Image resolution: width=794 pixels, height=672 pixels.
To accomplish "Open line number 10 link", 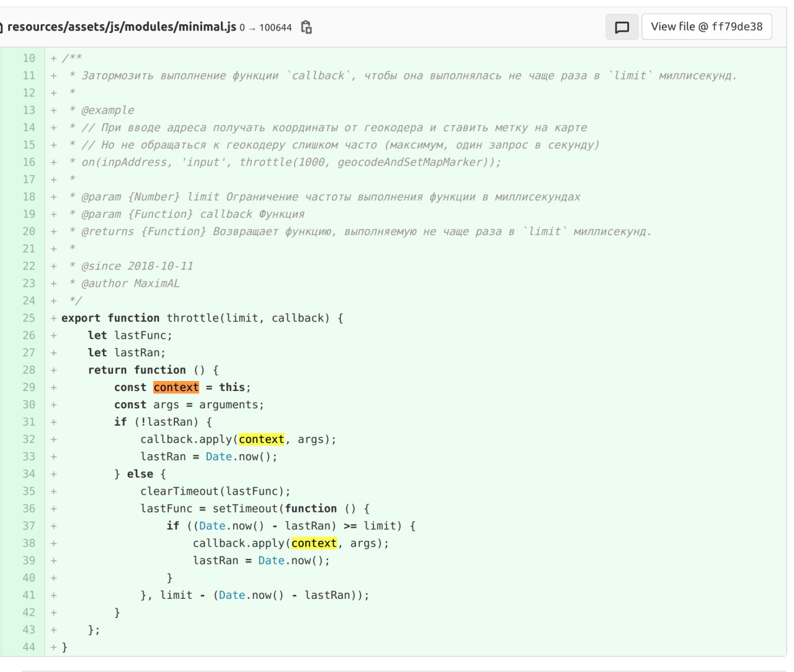I will point(29,58).
